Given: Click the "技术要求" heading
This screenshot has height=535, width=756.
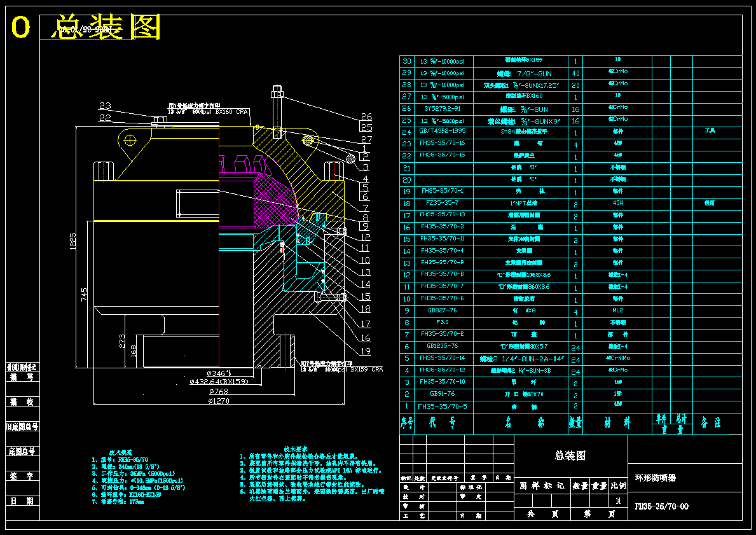Looking at the screenshot, I should (x=296, y=448).
